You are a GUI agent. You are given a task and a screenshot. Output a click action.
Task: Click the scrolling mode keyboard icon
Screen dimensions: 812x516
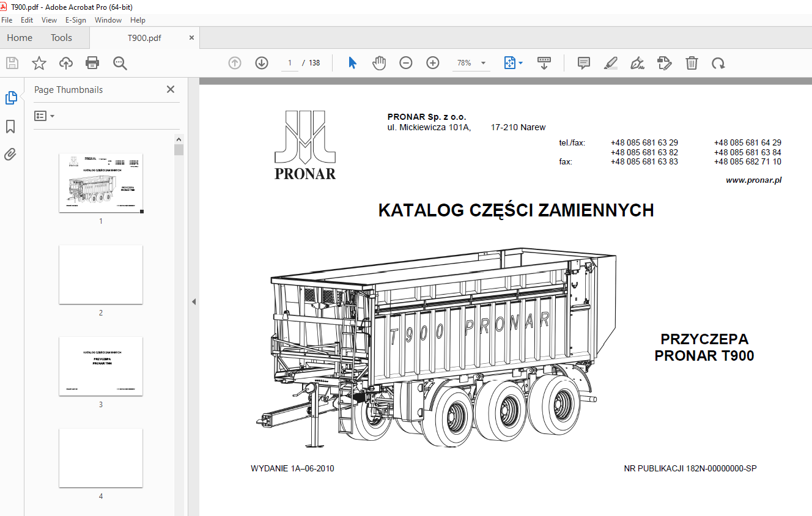pos(544,63)
